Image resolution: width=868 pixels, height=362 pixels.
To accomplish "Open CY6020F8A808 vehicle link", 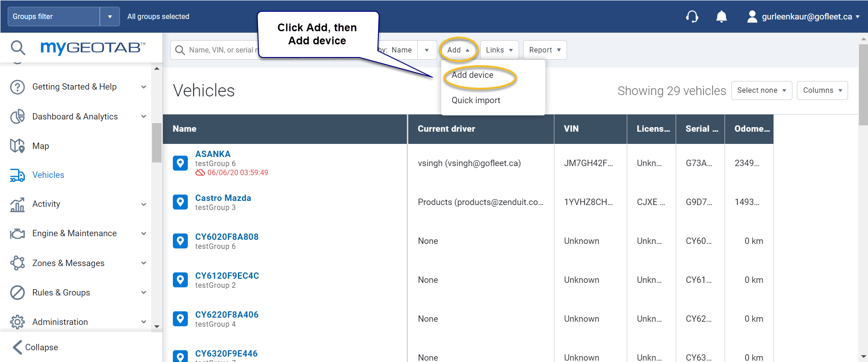I will coord(227,237).
